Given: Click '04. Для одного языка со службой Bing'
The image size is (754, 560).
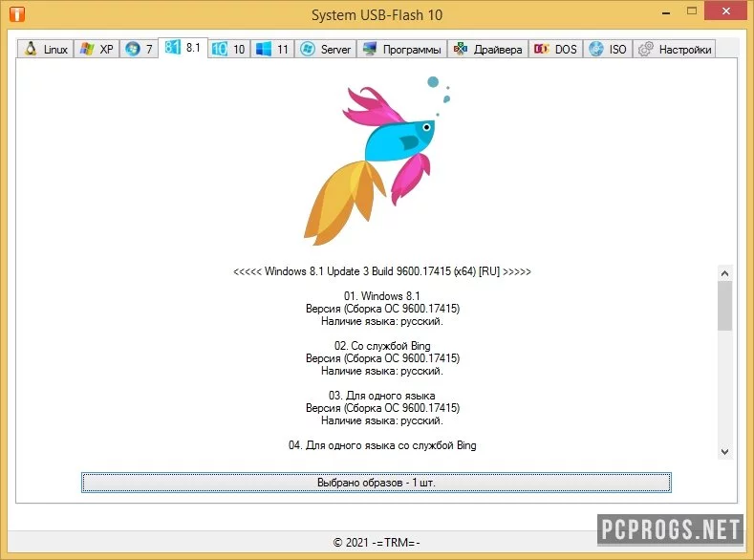Looking at the screenshot, I should [382, 445].
